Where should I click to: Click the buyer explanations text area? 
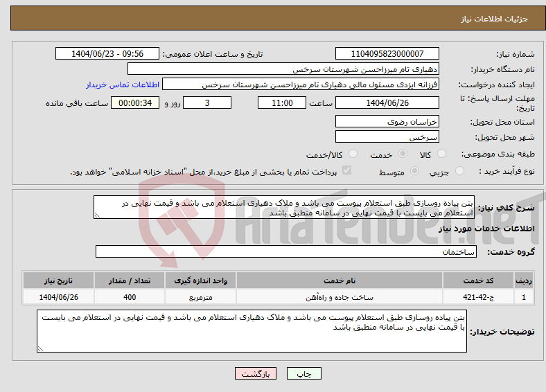coord(252,331)
